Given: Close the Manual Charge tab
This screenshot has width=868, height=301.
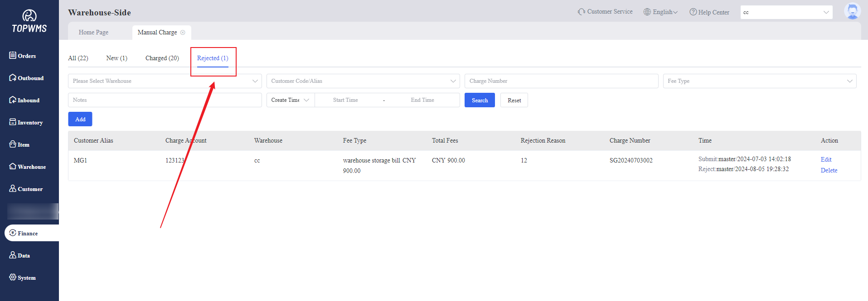Looking at the screenshot, I should pos(183,33).
